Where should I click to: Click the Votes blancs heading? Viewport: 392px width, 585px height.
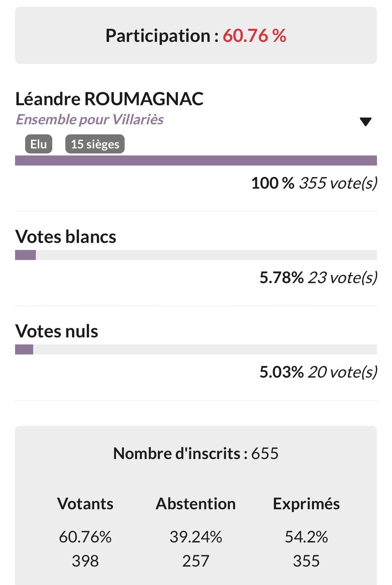coord(66,237)
